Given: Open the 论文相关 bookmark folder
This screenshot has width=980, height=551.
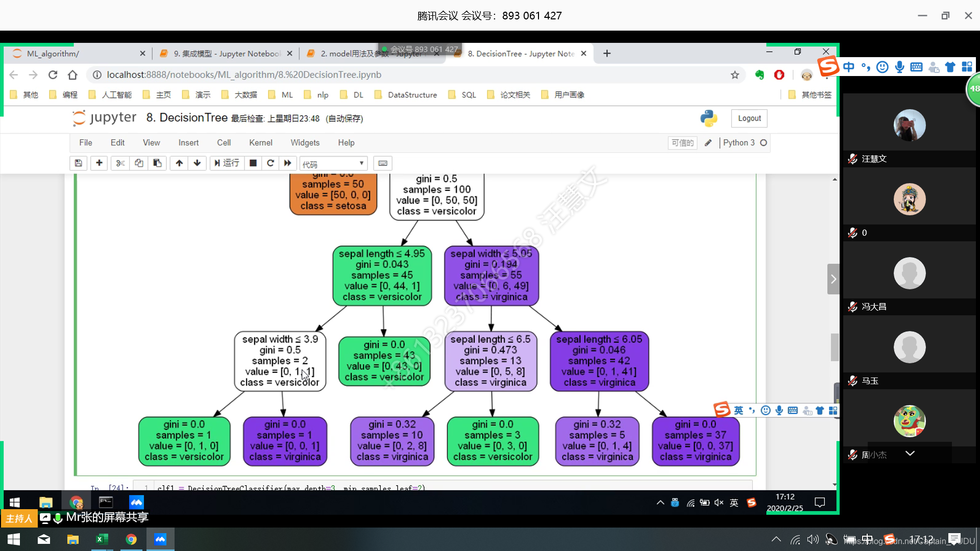Looking at the screenshot, I should (x=509, y=95).
